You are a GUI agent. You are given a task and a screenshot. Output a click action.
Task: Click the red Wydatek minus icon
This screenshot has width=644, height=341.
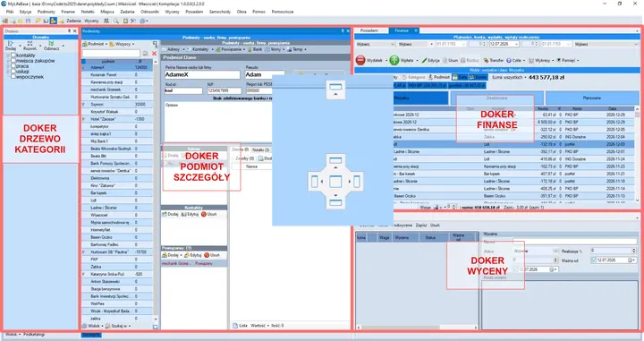tap(360, 60)
